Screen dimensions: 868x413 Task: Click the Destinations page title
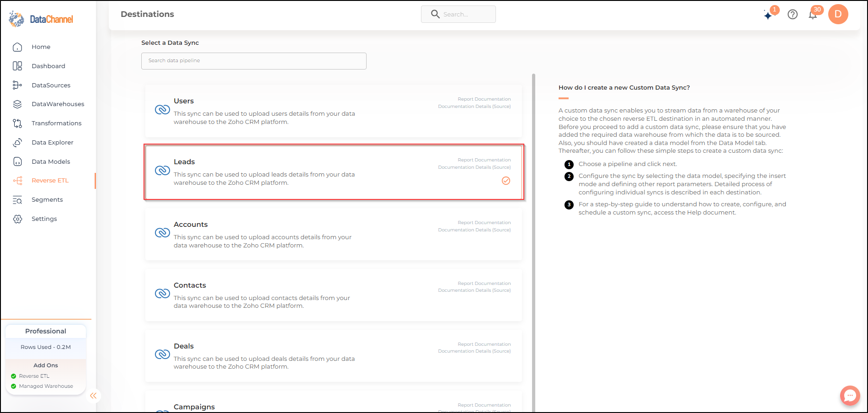[147, 14]
